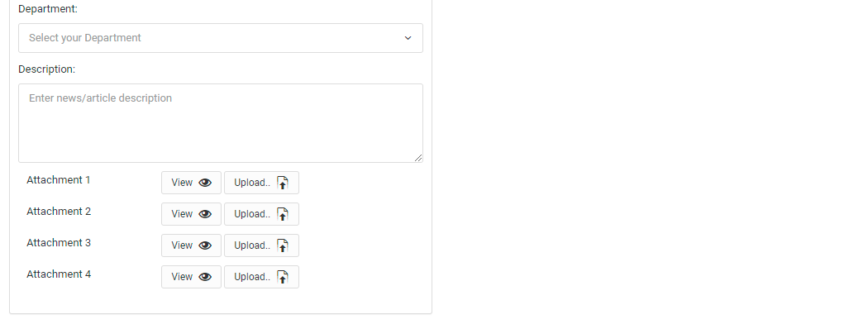The width and height of the screenshot is (868, 324).
Task: View Attachment 2
Action: [191, 214]
